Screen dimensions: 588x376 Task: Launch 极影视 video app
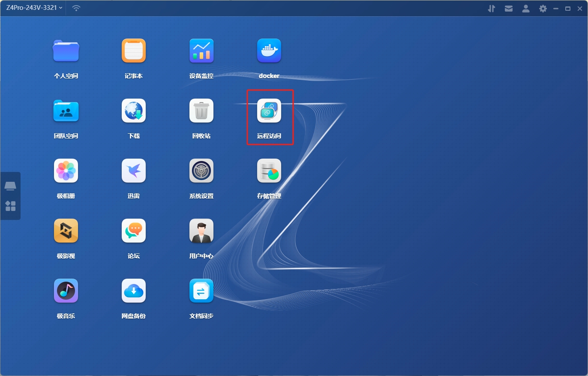(66, 231)
